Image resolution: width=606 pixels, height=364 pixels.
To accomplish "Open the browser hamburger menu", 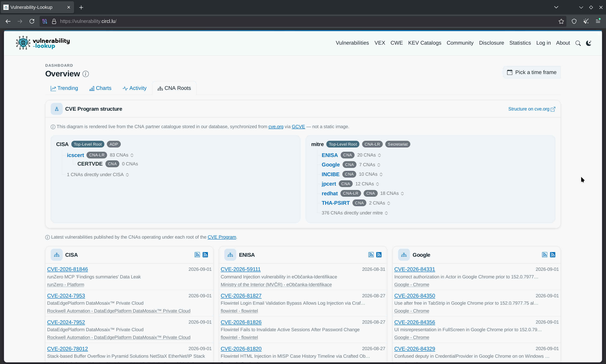I will point(598,21).
